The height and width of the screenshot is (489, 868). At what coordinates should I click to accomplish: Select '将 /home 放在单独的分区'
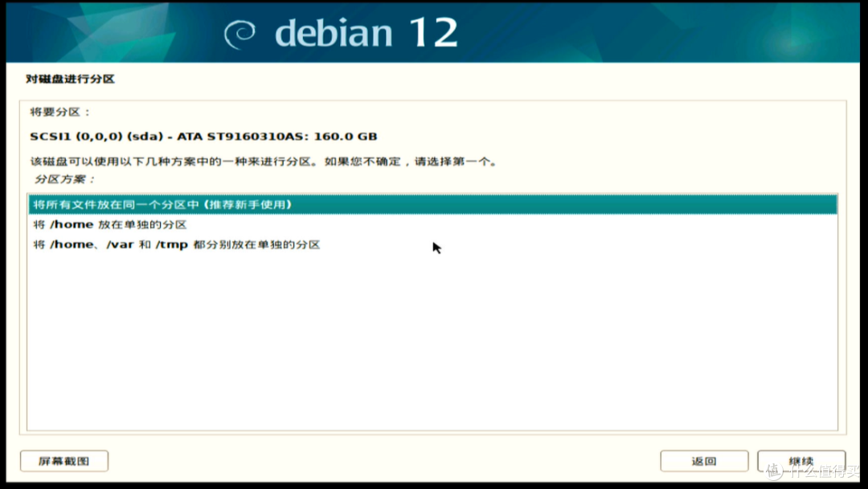[110, 224]
